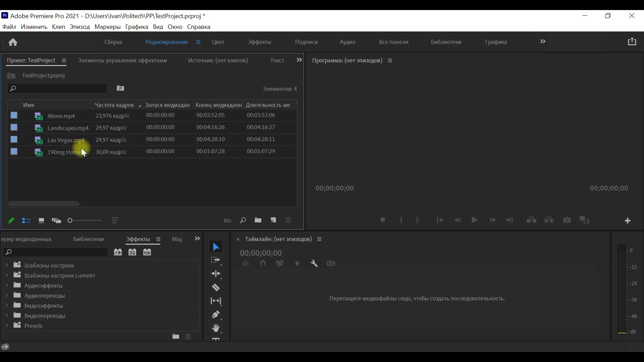Click the Automate to Sequence icon

coord(227,220)
